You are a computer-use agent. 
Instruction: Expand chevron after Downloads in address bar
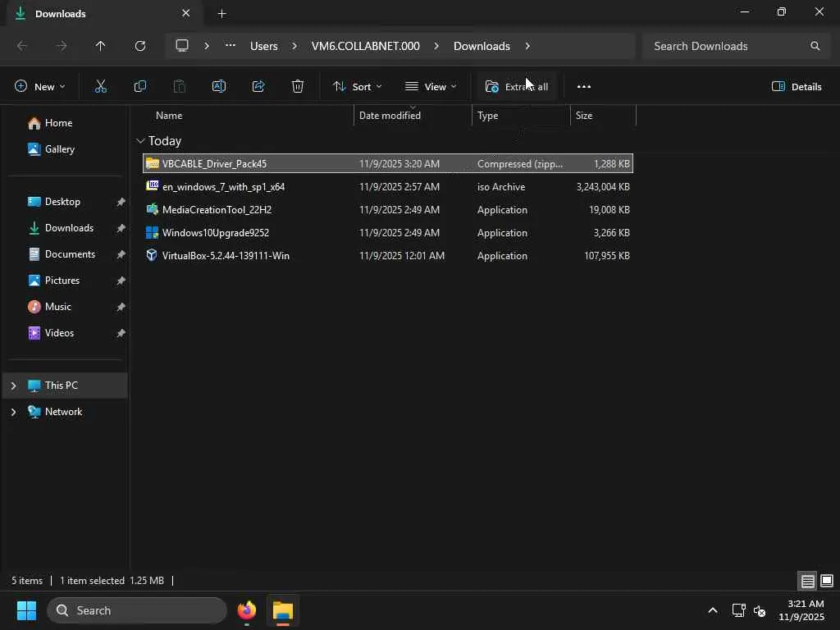527,46
